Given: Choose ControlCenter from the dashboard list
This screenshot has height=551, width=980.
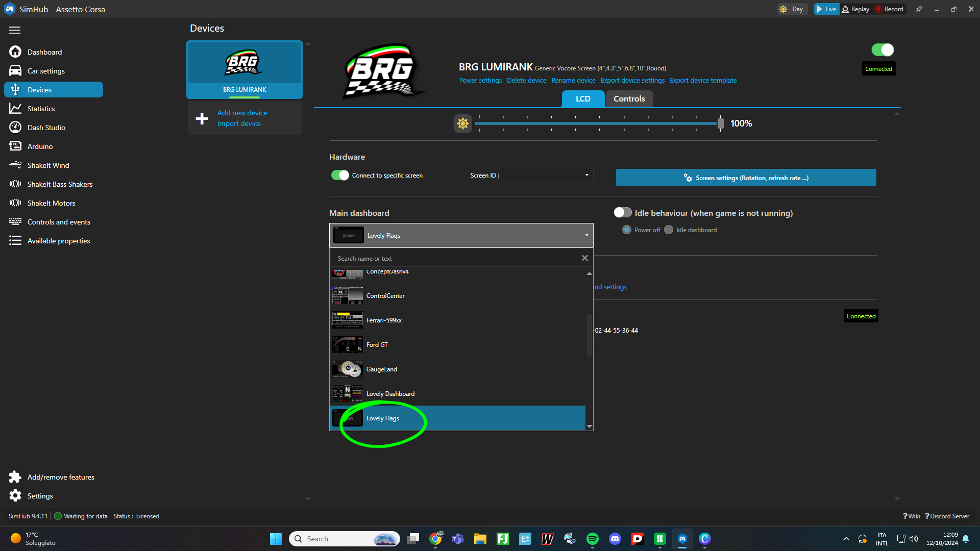Looking at the screenshot, I should 458,296.
